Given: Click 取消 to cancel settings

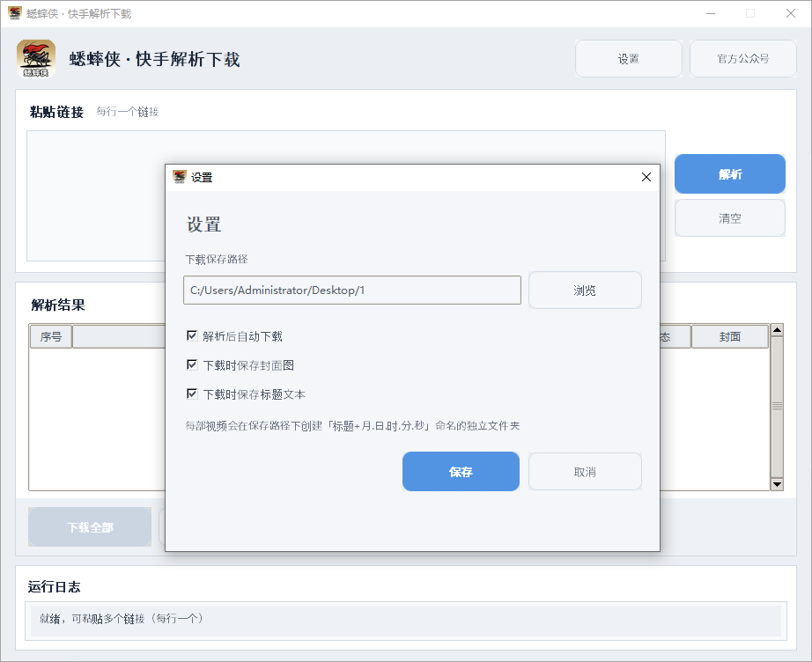Looking at the screenshot, I should point(585,472).
